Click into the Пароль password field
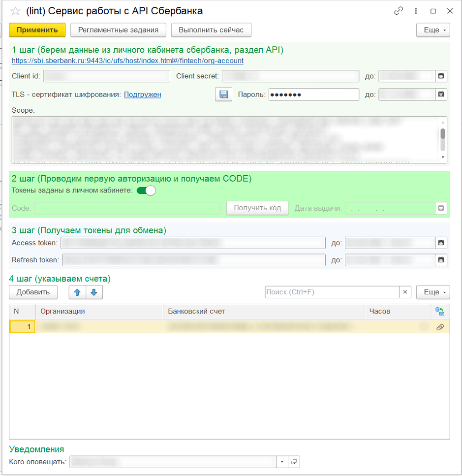Viewport: 462px width, 476px height. (x=314, y=95)
